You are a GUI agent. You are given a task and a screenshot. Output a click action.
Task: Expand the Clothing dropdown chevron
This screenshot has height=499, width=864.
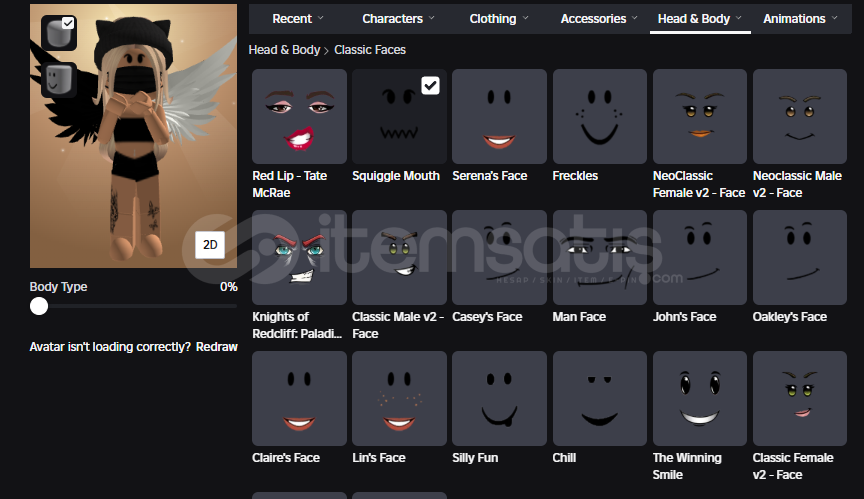pos(525,18)
